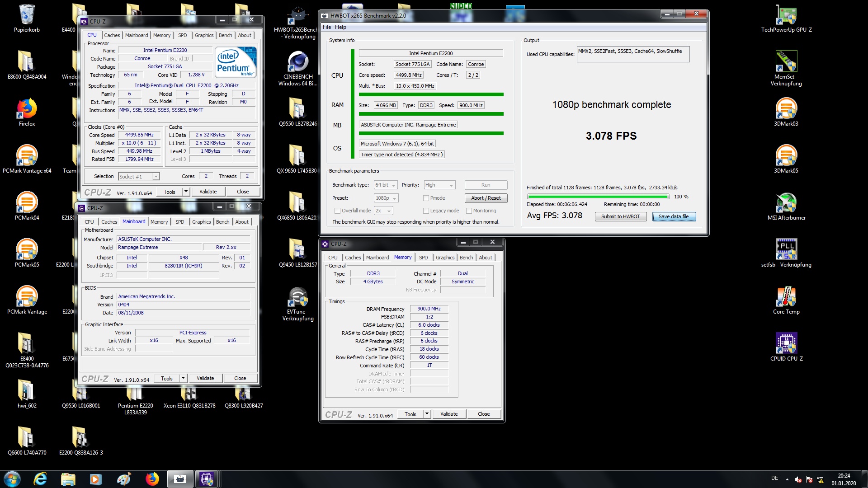Click the Used CPU capabilities text box

(x=633, y=54)
